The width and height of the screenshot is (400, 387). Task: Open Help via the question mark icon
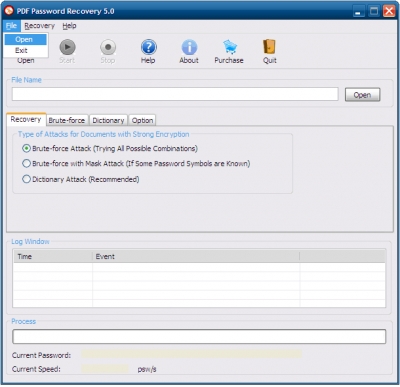pos(149,47)
